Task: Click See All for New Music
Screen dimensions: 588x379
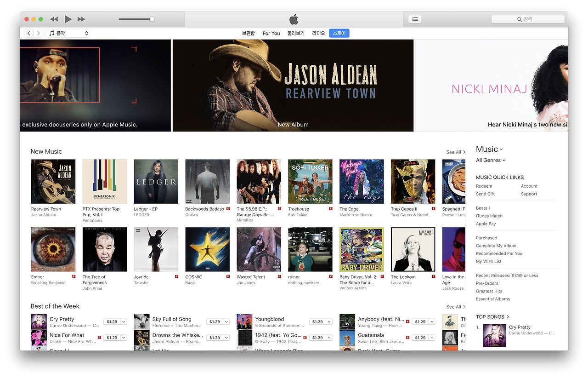Action: click(x=456, y=152)
